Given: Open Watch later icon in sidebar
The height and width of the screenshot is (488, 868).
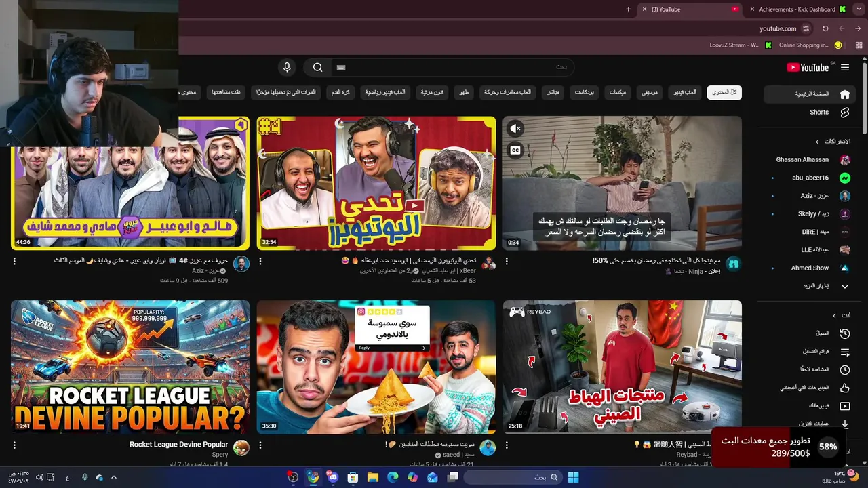Looking at the screenshot, I should [x=844, y=369].
